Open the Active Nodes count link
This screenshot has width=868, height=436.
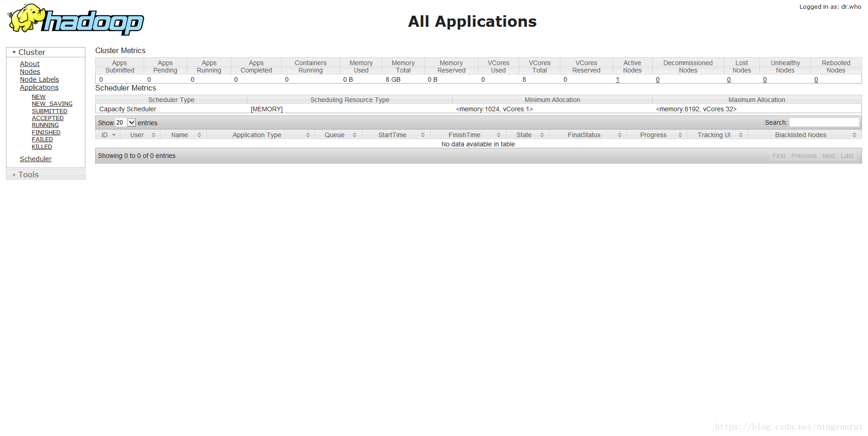pos(618,79)
